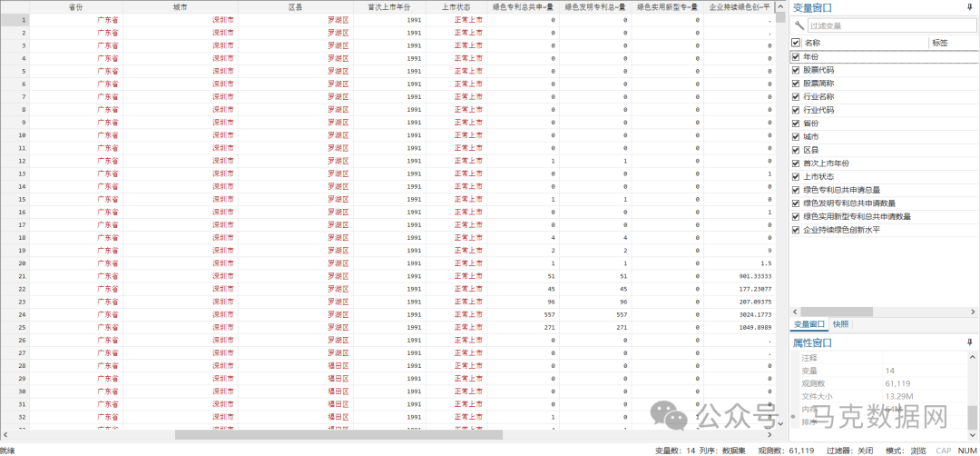
Task: Select the 首次上市年份 column header
Action: [389, 7]
